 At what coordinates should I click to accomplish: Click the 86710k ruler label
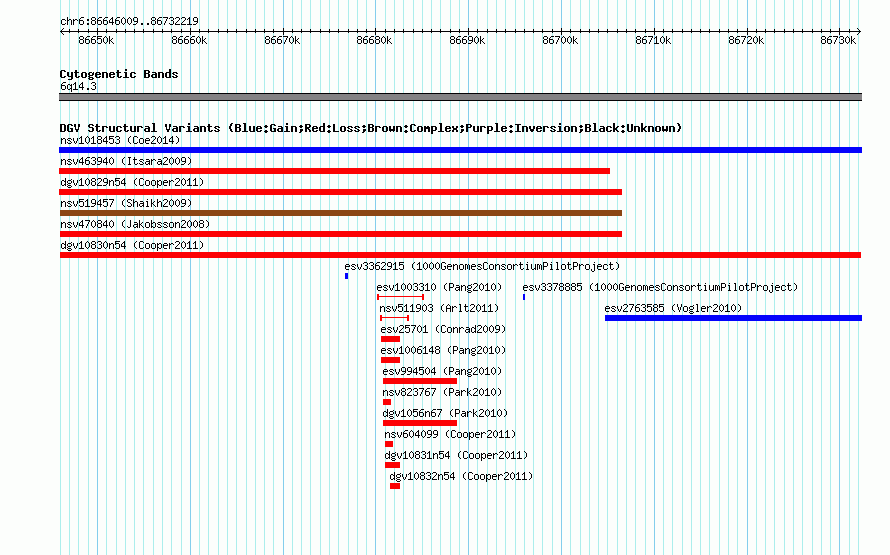pyautogui.click(x=653, y=40)
